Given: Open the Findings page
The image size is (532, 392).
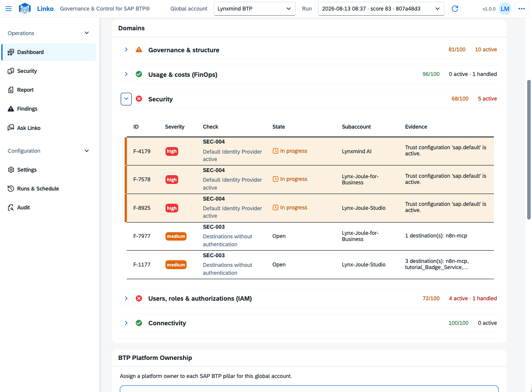Looking at the screenshot, I should click(49, 108).
